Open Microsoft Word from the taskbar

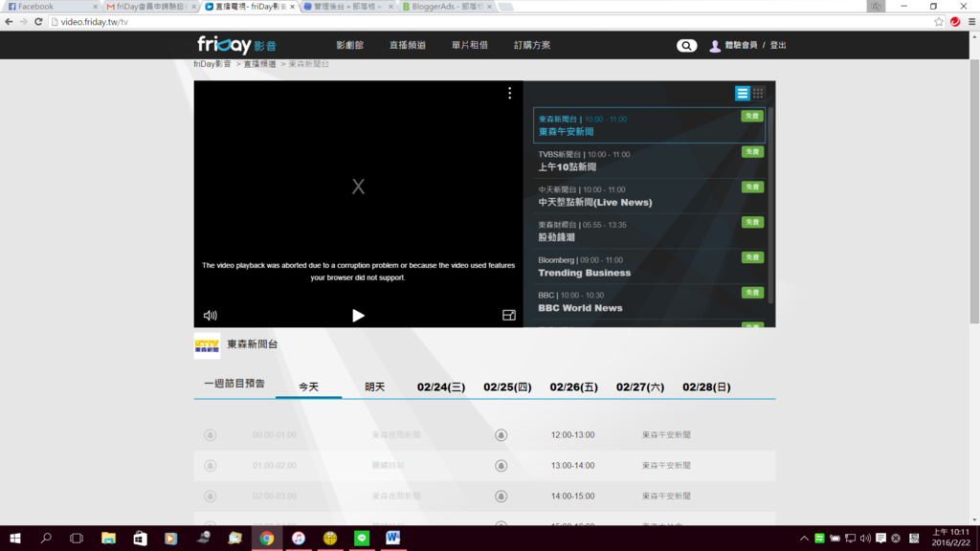(x=393, y=538)
